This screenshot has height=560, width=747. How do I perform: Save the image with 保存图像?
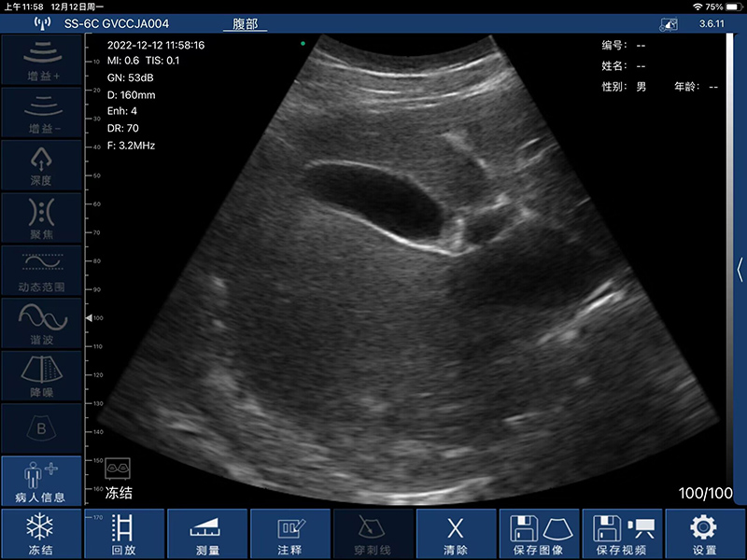[539, 535]
